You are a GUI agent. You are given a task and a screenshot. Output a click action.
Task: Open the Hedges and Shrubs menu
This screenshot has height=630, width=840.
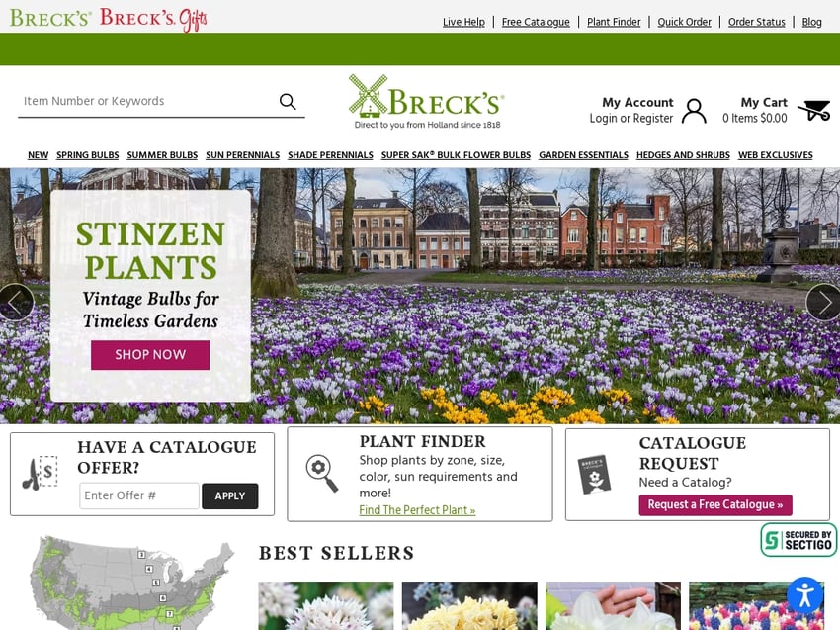tap(683, 155)
